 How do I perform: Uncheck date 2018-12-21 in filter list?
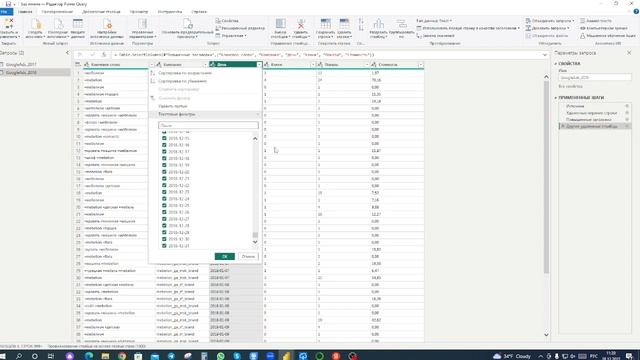pos(164,178)
